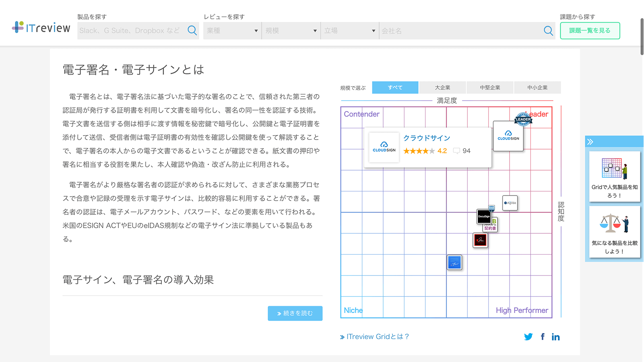
Task: Open the クラウドサイン product link
Action: [x=427, y=138]
